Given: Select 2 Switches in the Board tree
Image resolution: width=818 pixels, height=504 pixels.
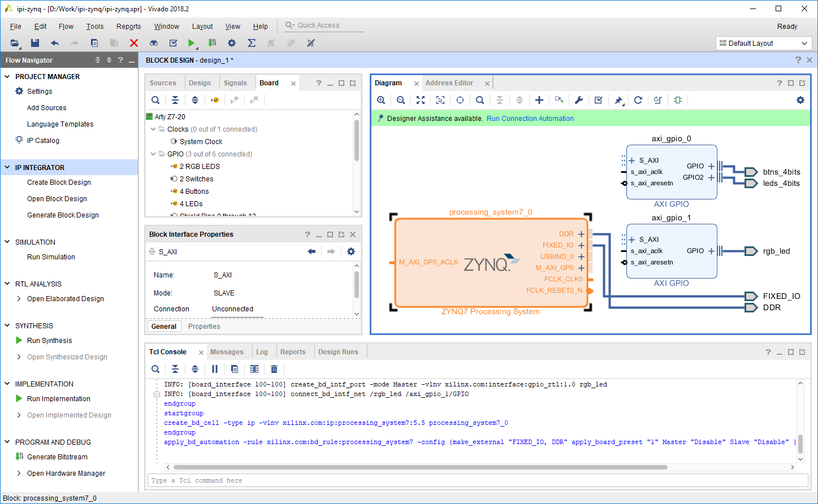Looking at the screenshot, I should [x=196, y=179].
